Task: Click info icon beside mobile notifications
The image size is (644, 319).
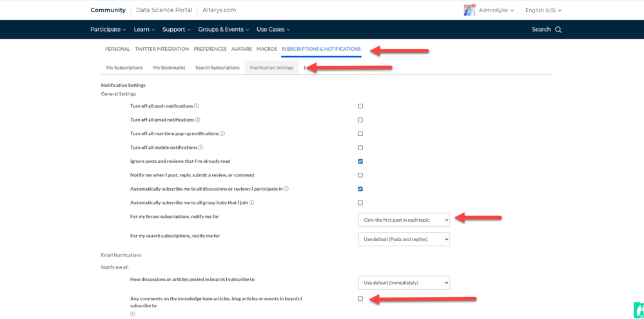Action: [201, 148]
